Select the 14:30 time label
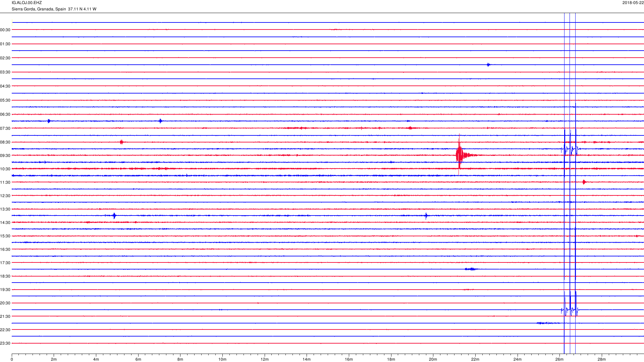The image size is (644, 362). [x=5, y=223]
